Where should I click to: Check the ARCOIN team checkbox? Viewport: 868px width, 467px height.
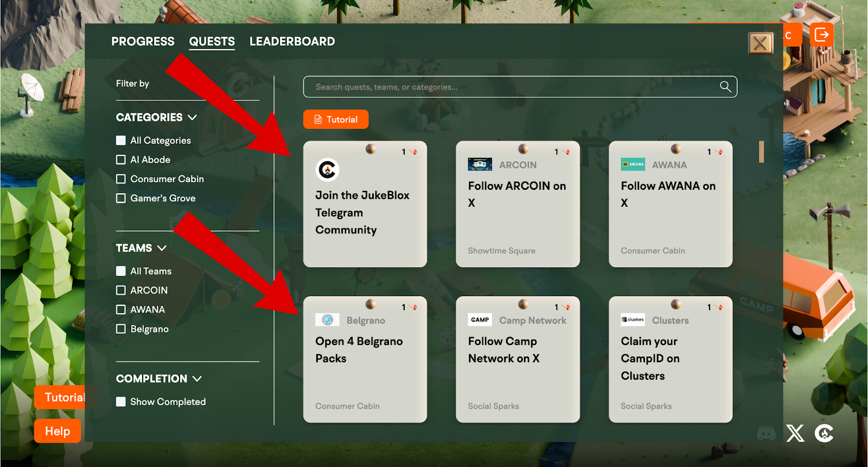[x=121, y=290]
